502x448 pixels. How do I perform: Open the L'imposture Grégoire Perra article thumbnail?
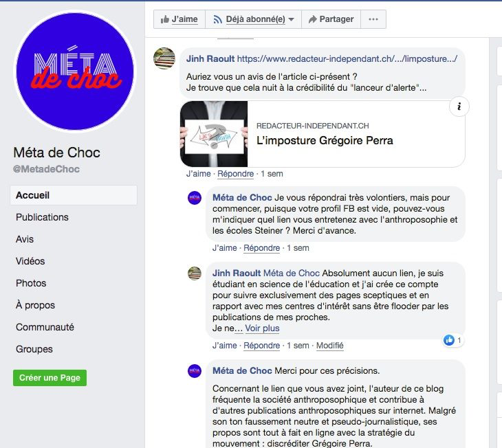214,134
